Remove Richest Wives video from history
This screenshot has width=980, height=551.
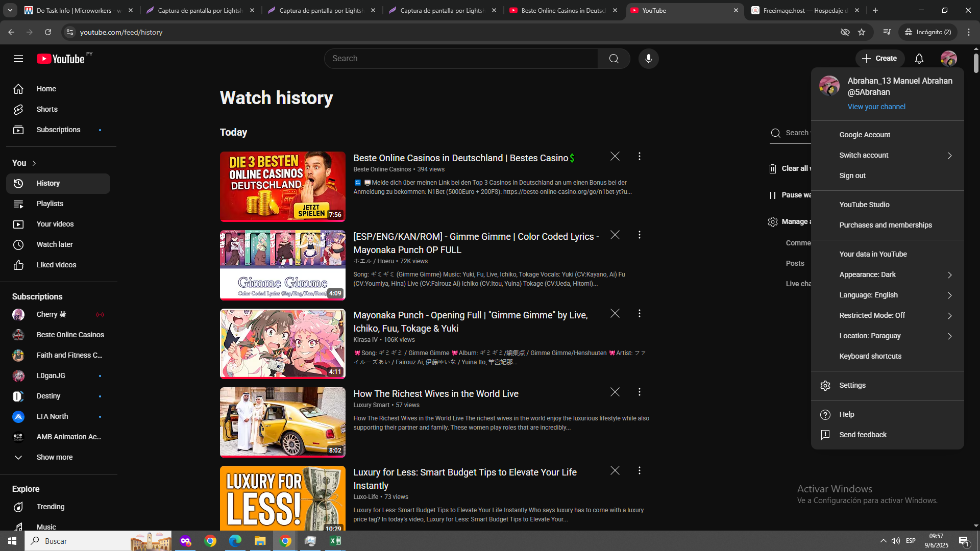[x=615, y=392]
